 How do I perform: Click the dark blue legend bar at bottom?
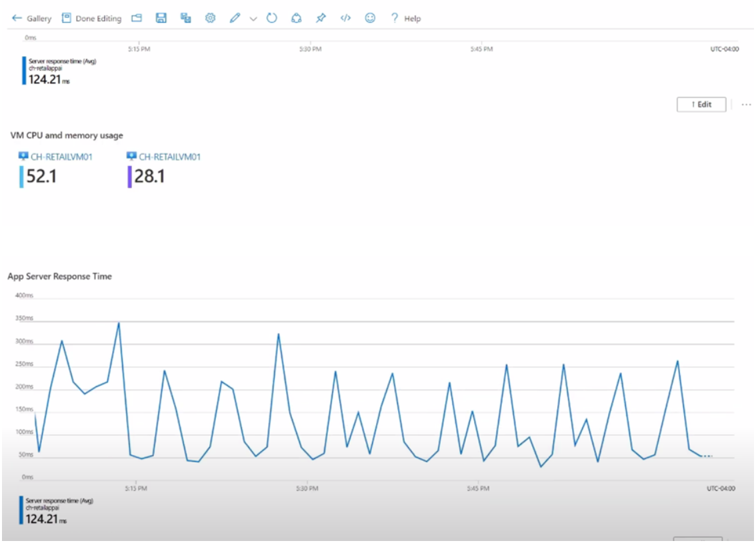coord(21,510)
